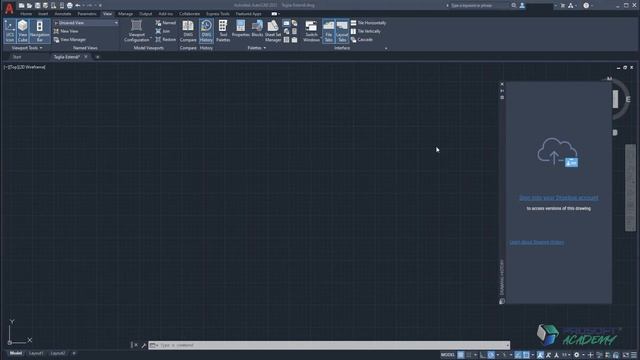The width and height of the screenshot is (640, 360).
Task: Click the command line input field
Action: point(329,345)
